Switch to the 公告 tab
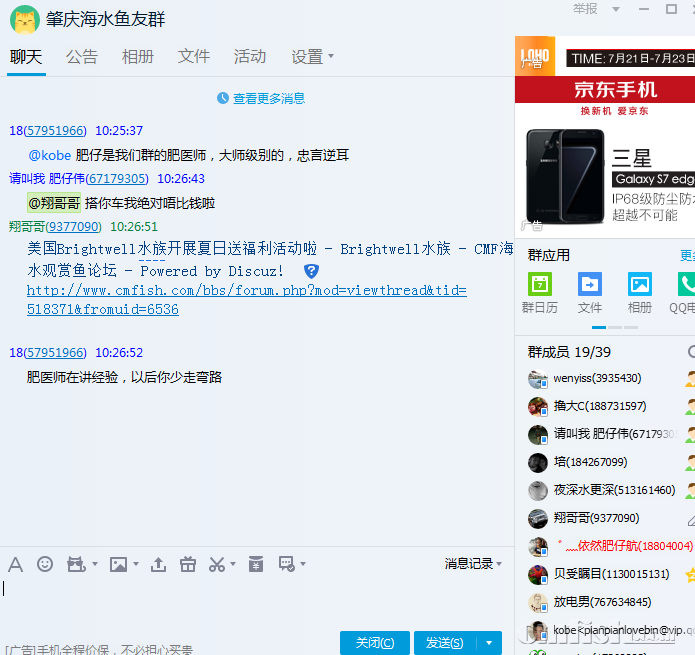 pos(82,57)
